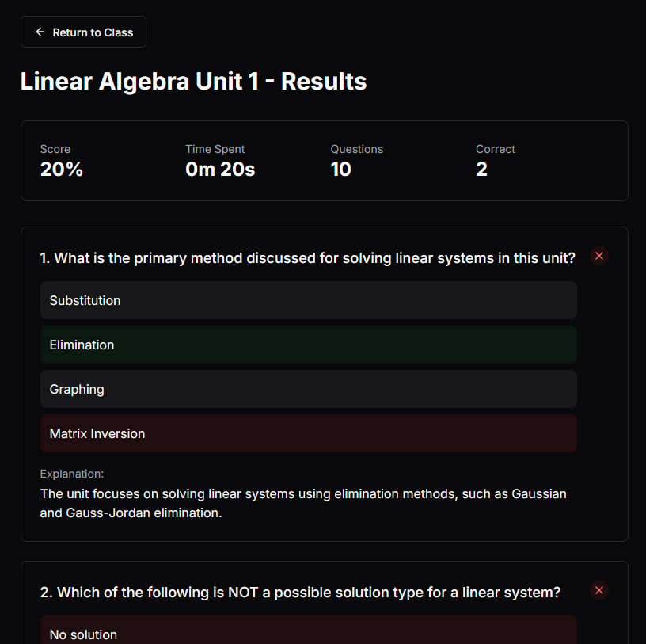Screen dimensions: 646x644
Task: Click the Score 20% statistic
Action: click(x=62, y=162)
